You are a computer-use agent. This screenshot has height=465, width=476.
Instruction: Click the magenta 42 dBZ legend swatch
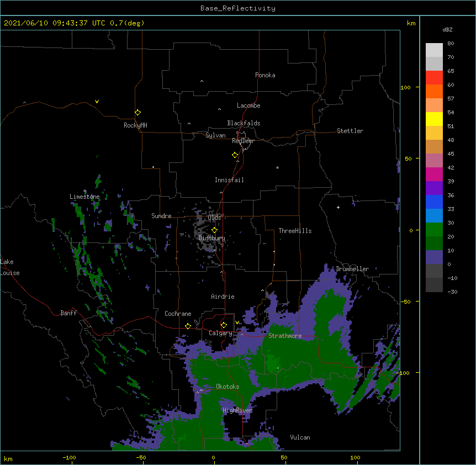point(434,174)
